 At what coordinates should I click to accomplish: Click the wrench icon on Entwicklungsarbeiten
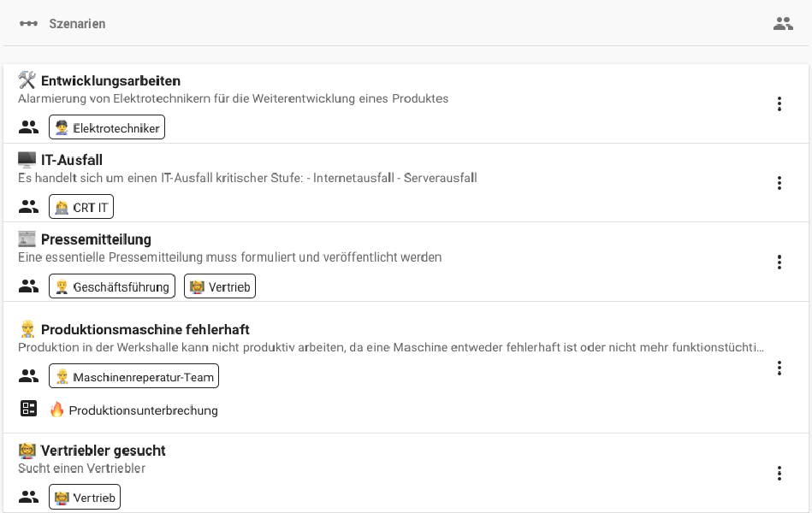coord(25,80)
